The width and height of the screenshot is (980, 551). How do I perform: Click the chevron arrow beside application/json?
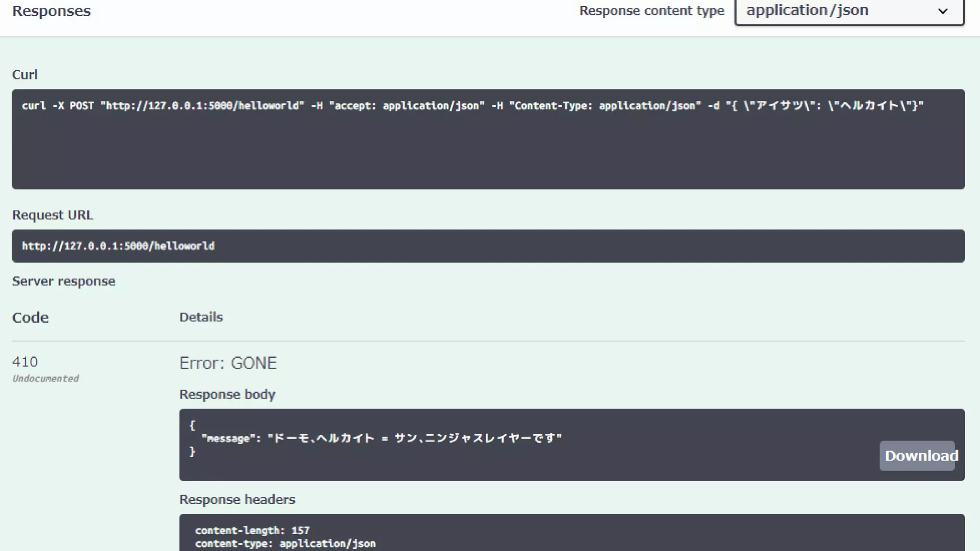pos(942,11)
